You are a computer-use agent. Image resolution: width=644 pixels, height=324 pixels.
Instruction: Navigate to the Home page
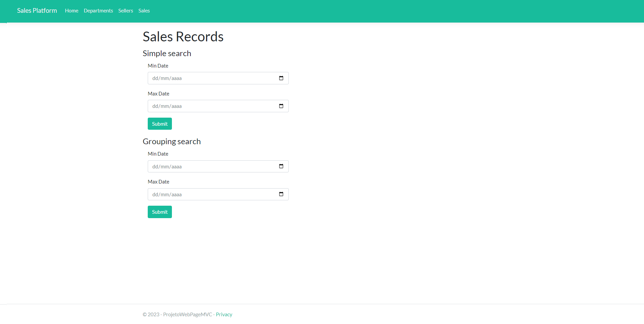71,10
